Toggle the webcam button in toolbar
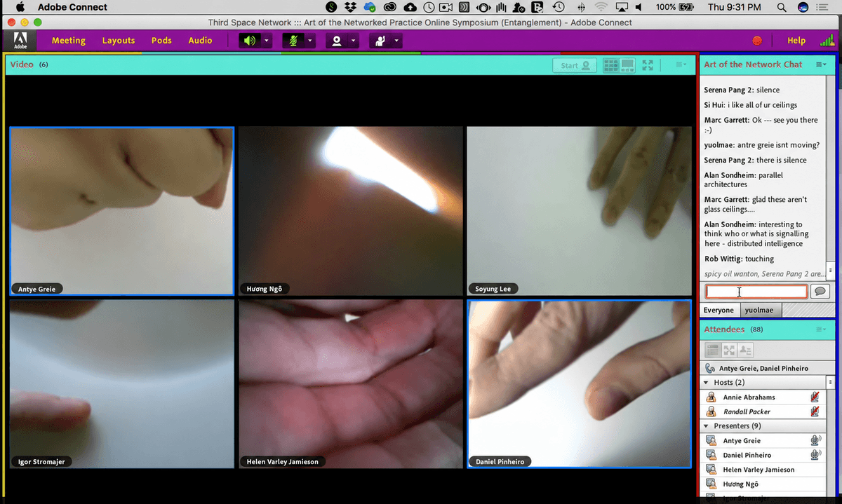Screen dimensions: 842x504 (x=337, y=41)
